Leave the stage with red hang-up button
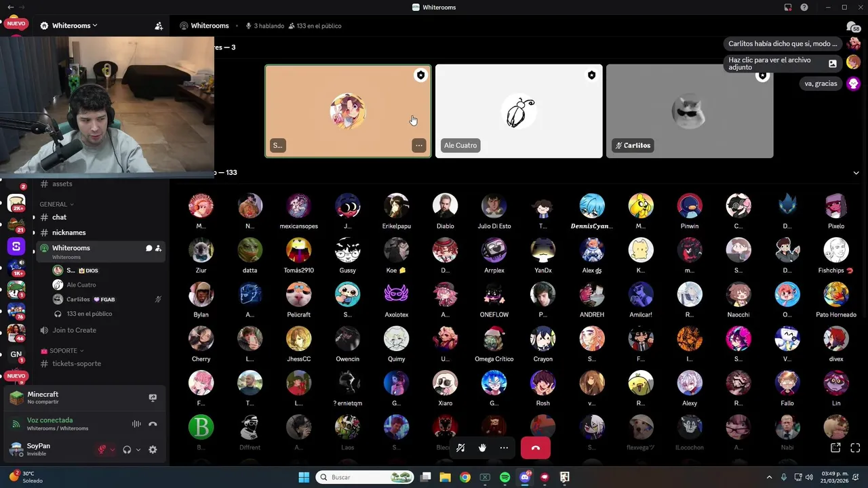 536,448
